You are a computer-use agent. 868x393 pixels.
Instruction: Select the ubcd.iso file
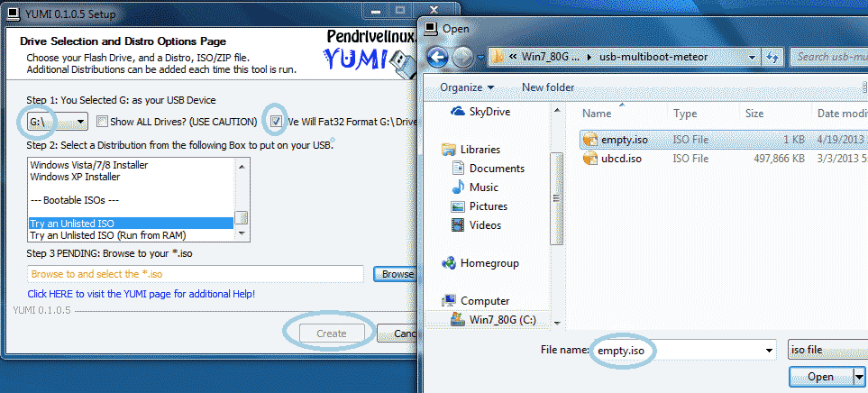tap(724, 159)
